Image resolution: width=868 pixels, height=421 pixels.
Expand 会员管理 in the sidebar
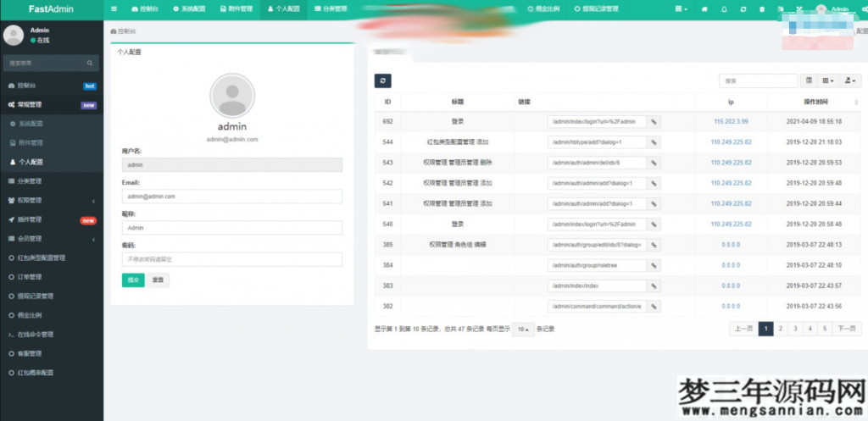[x=52, y=238]
